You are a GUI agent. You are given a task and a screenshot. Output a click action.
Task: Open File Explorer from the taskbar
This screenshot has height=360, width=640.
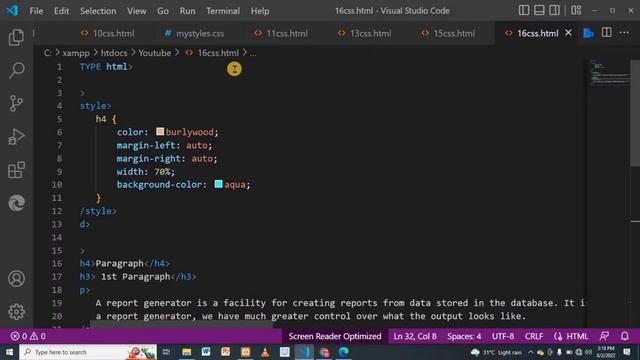pyautogui.click(x=187, y=352)
